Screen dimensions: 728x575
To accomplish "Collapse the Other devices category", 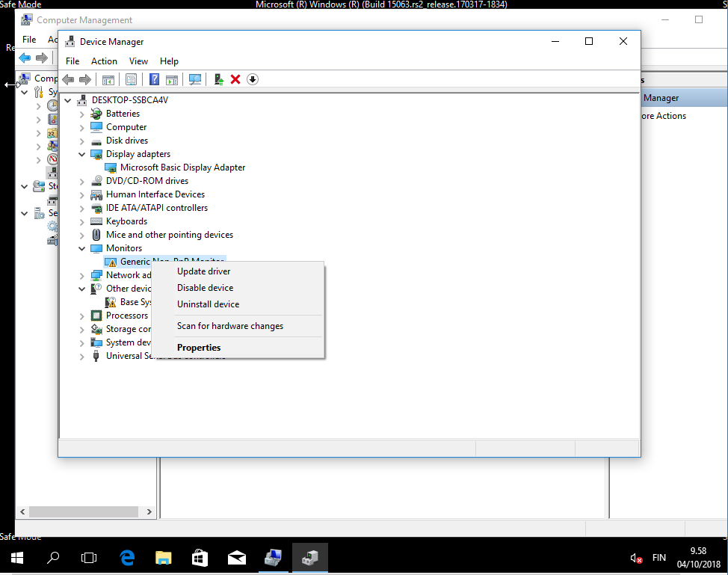I will click(x=81, y=289).
